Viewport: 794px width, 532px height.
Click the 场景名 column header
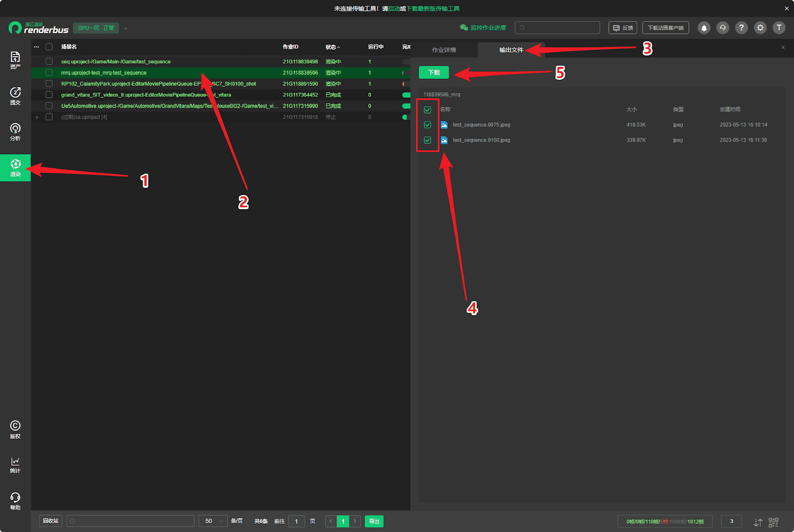[69, 47]
